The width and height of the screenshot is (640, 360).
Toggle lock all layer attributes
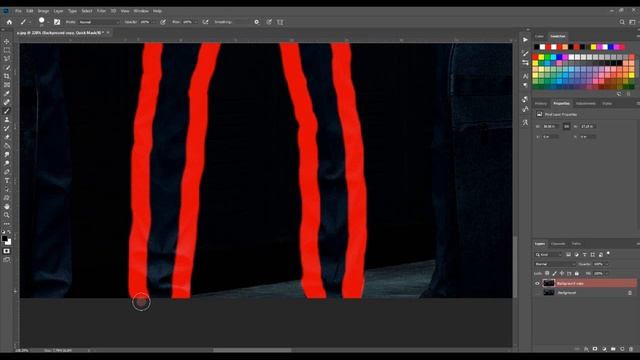tap(576, 273)
